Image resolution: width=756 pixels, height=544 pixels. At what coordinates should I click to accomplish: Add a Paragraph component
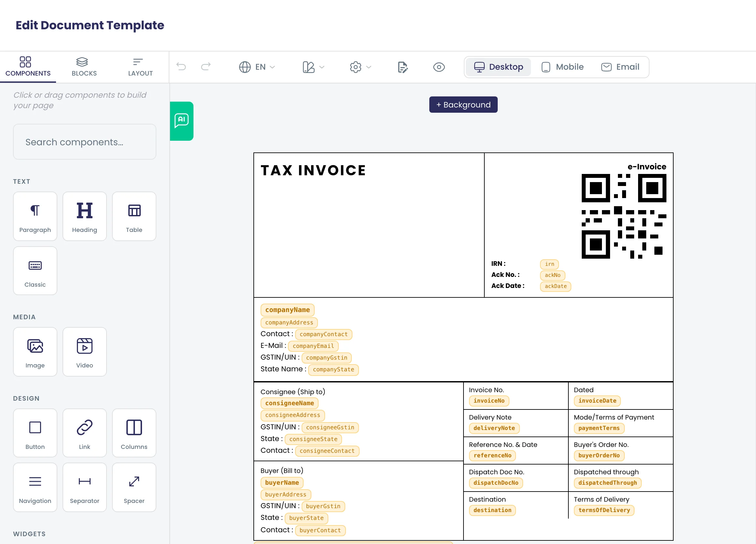pyautogui.click(x=35, y=216)
